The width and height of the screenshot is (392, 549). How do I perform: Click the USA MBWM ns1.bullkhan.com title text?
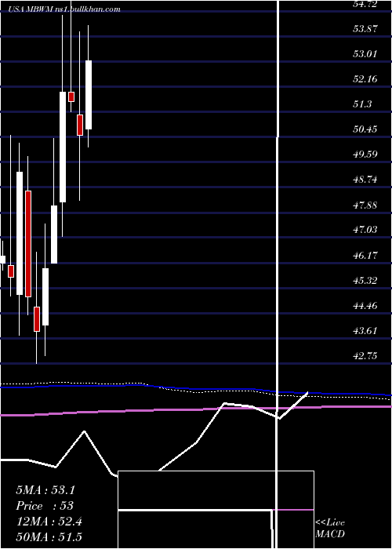[x=65, y=9]
